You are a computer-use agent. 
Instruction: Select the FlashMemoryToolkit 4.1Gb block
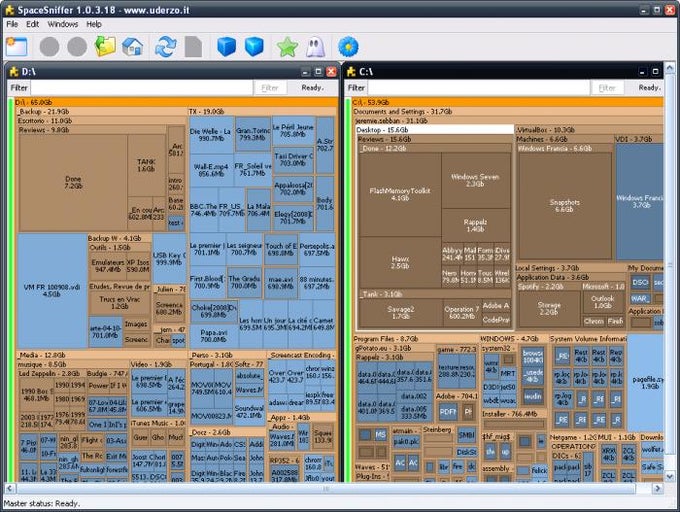(400, 194)
